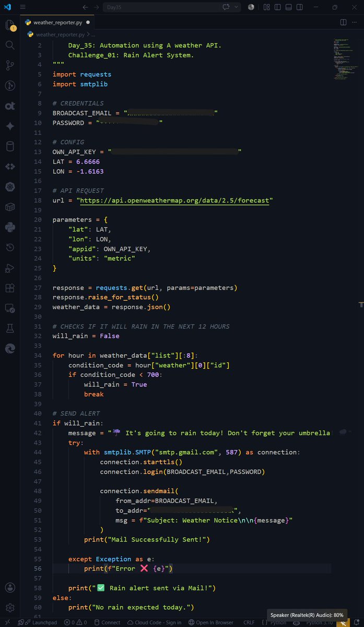Open editor More Actions ellipsis menu
This screenshot has width=364, height=627.
point(355,22)
